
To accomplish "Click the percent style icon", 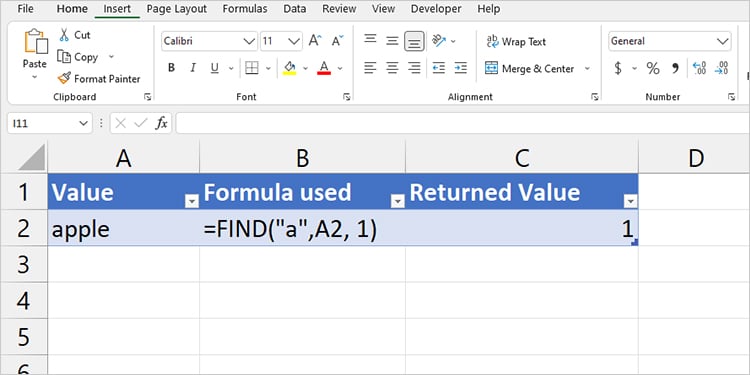I will [x=653, y=68].
